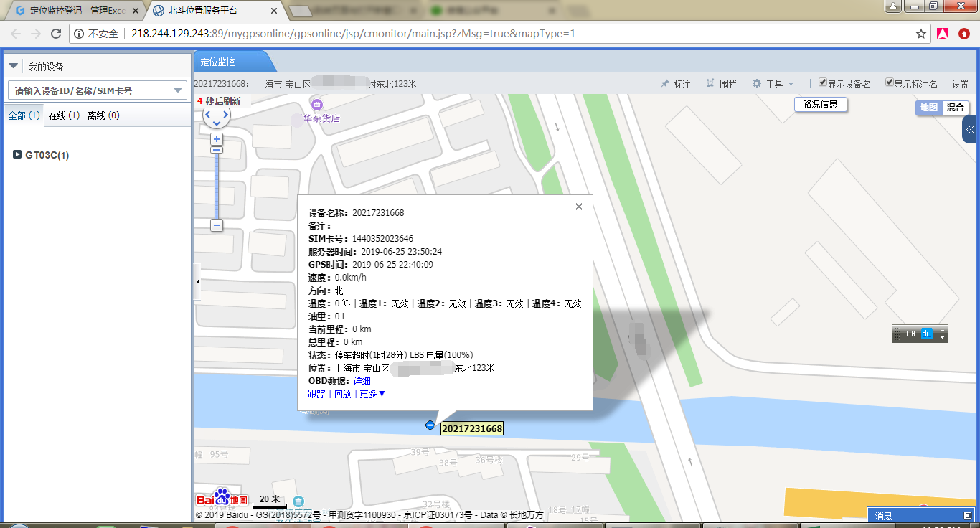The height and width of the screenshot is (528, 980).
Task: Select the 在线 (1) tab
Action: [x=64, y=115]
